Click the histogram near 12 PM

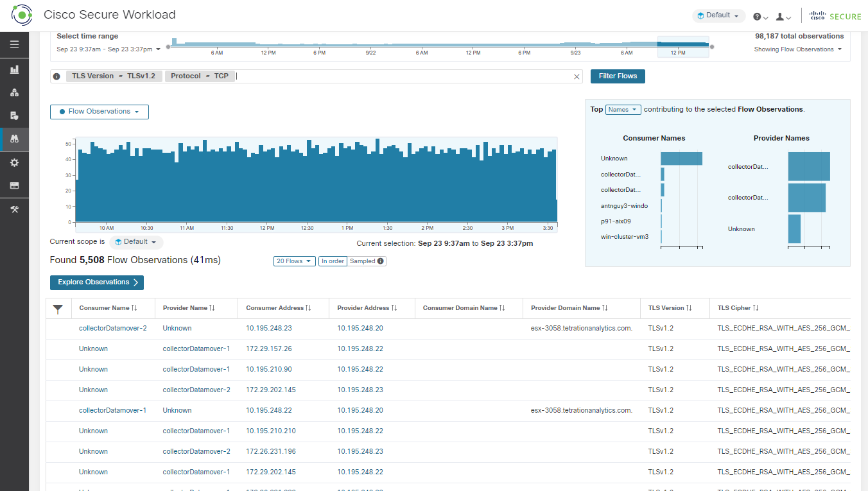pyautogui.click(x=267, y=186)
